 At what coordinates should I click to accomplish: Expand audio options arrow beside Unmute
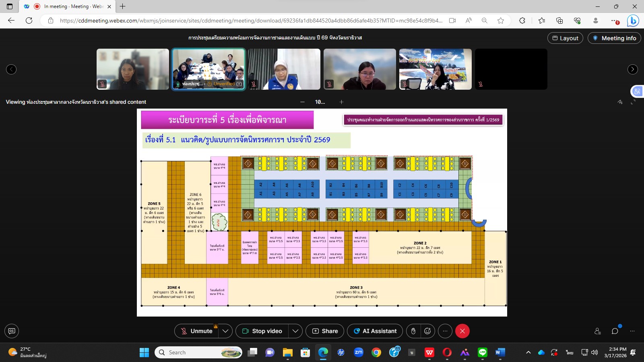(x=225, y=331)
